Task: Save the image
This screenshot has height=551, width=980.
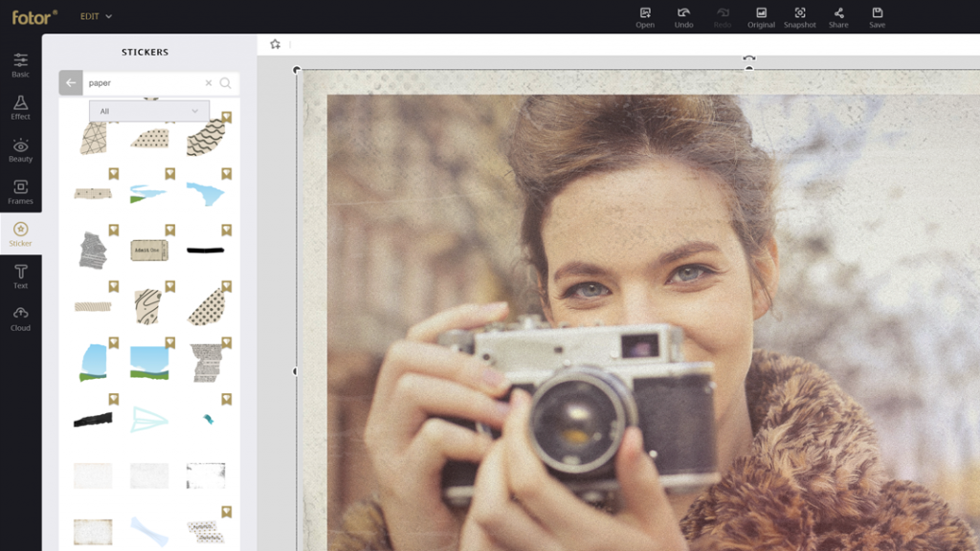Action: (878, 17)
